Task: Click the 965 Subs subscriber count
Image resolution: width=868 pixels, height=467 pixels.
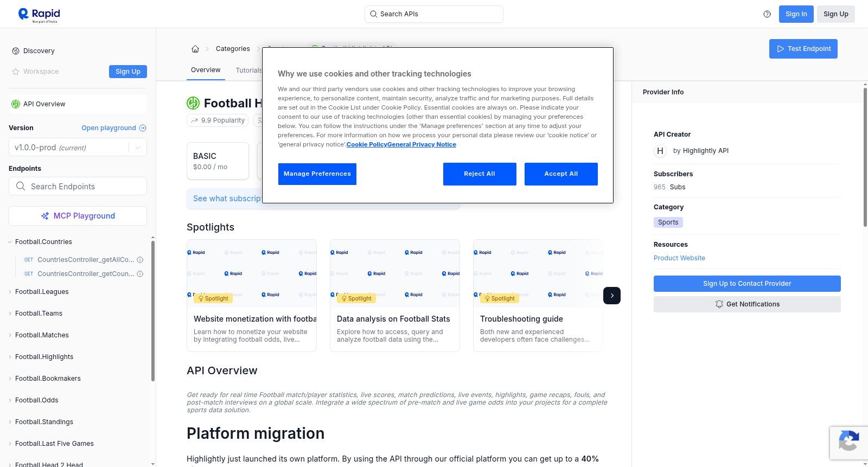Action: tap(669, 187)
